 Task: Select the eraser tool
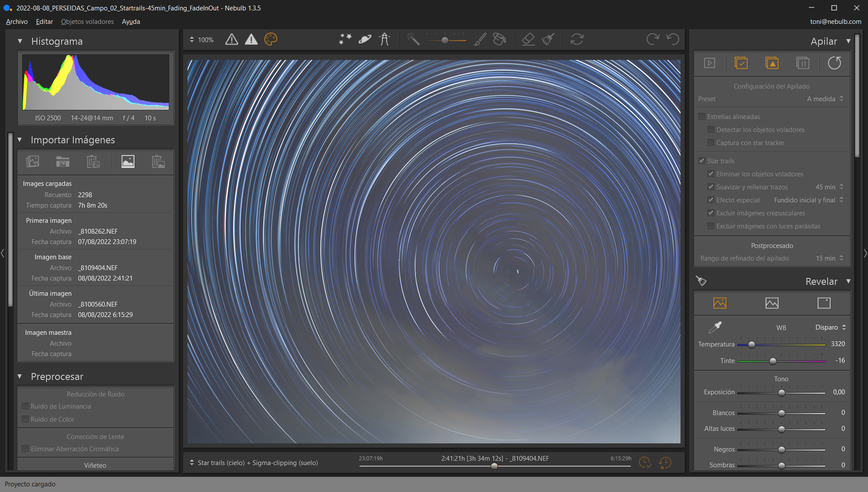coord(528,40)
